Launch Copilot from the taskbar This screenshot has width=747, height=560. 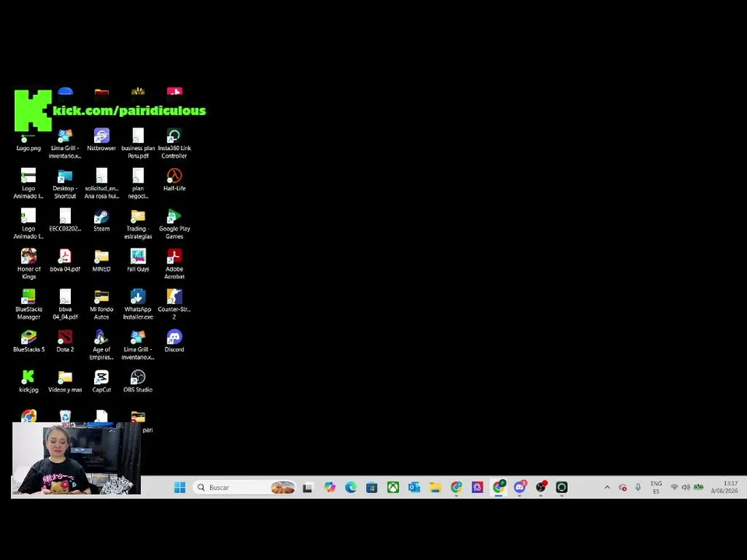(x=330, y=487)
